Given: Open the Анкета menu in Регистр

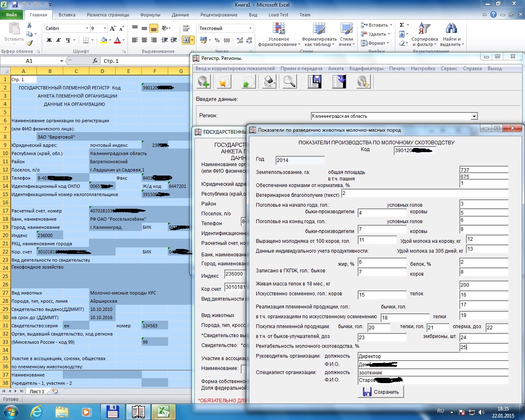Looking at the screenshot, I should coord(336,68).
